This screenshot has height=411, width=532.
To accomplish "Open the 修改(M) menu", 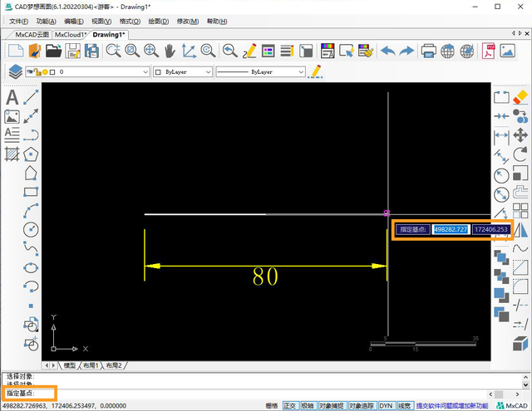I will tap(188, 22).
